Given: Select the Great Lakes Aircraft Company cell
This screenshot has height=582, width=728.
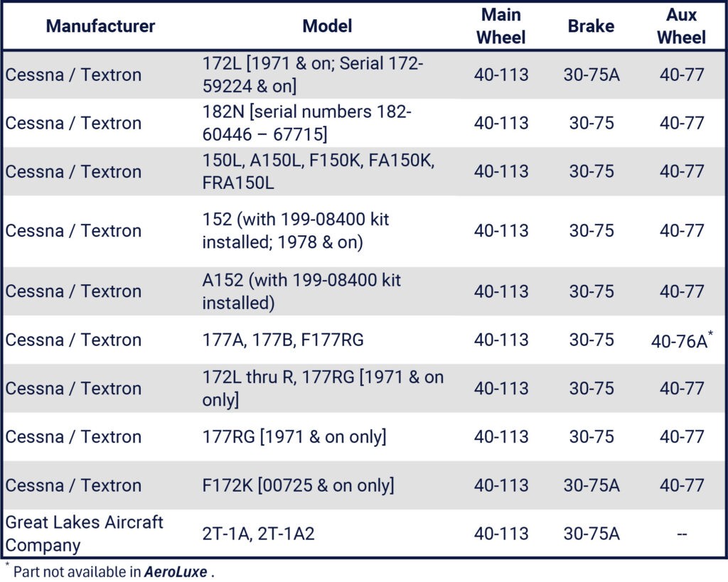Looking at the screenshot, I should (85, 534).
